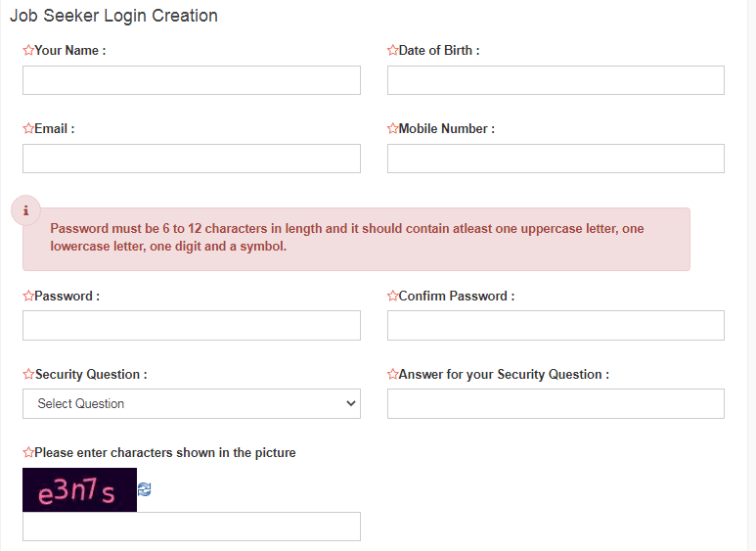
Task: Select the Email input box
Action: click(192, 159)
